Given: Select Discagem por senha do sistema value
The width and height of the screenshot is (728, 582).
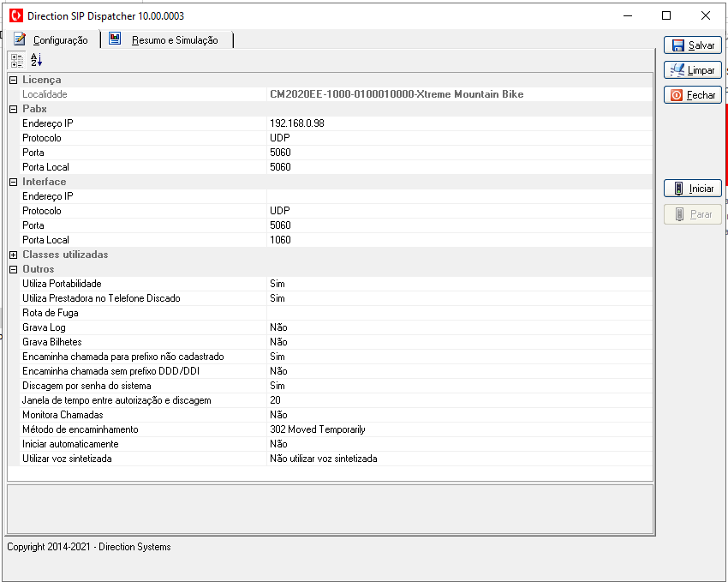Looking at the screenshot, I should [x=460, y=386].
